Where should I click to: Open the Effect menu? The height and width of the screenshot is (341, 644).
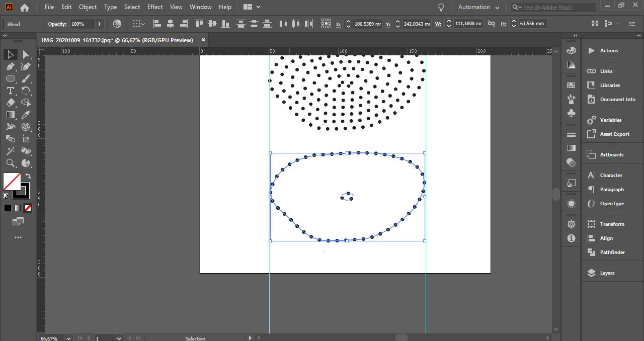(x=155, y=7)
